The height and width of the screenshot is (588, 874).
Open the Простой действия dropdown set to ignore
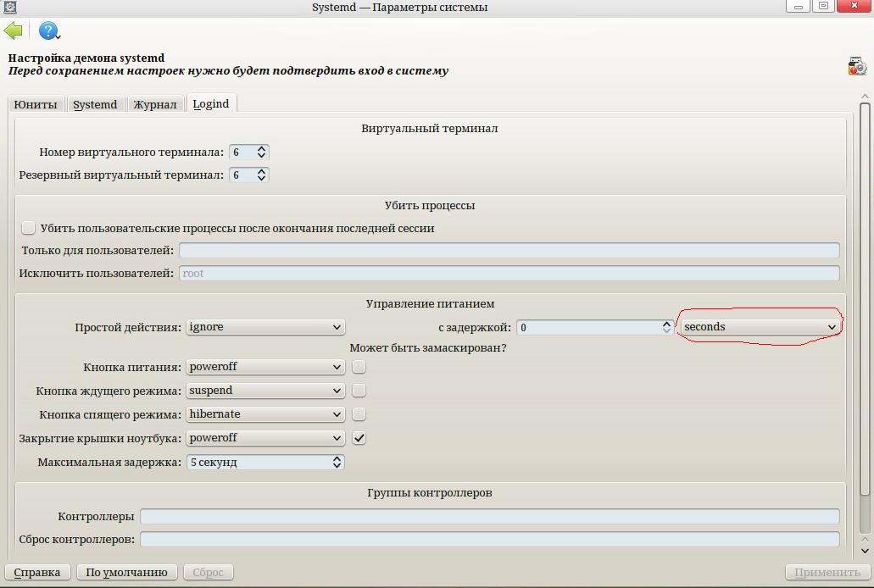pyautogui.click(x=265, y=327)
